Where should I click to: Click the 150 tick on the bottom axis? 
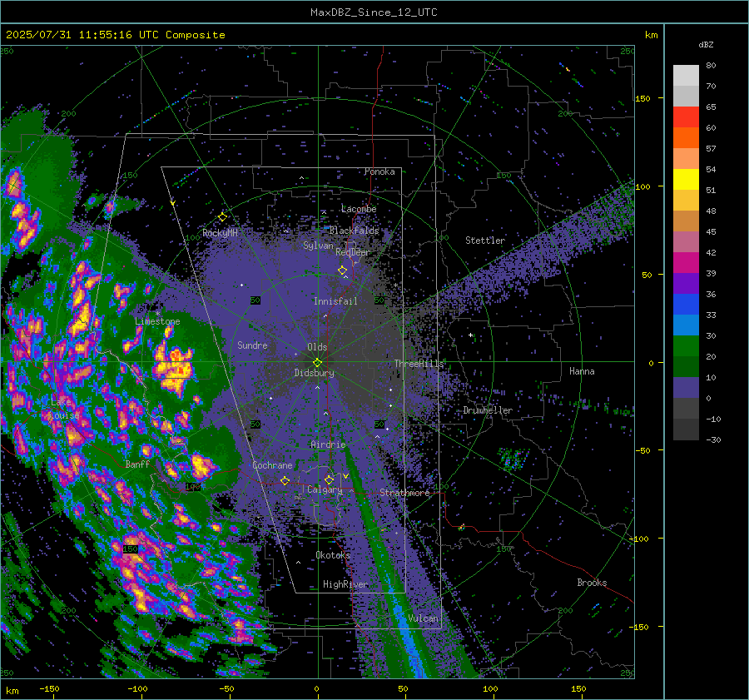(578, 688)
